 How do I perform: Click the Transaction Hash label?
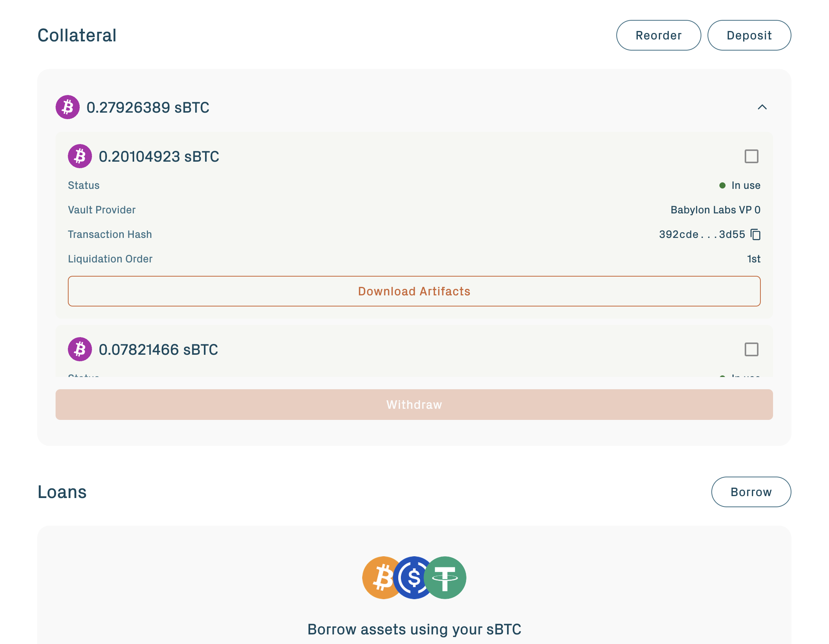[110, 234]
